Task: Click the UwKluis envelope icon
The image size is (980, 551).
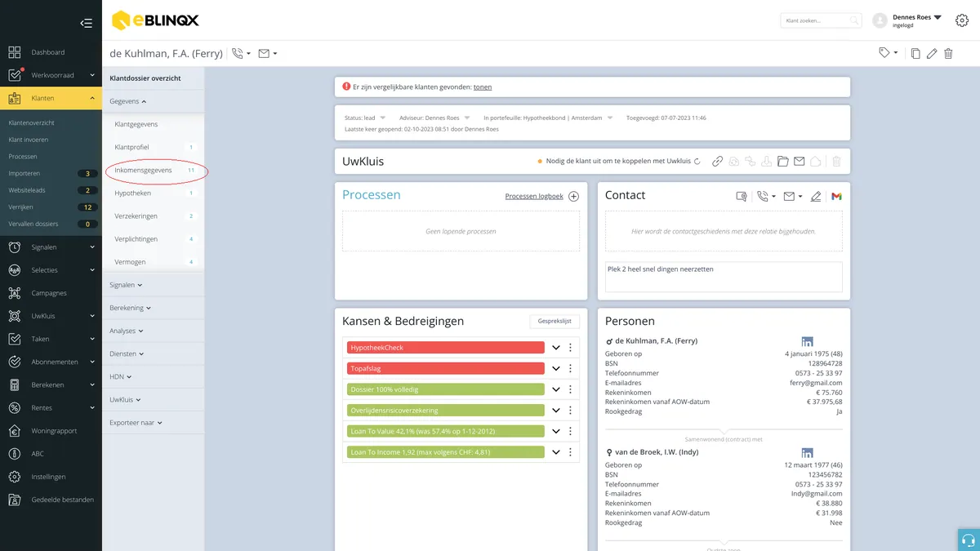Action: tap(799, 162)
